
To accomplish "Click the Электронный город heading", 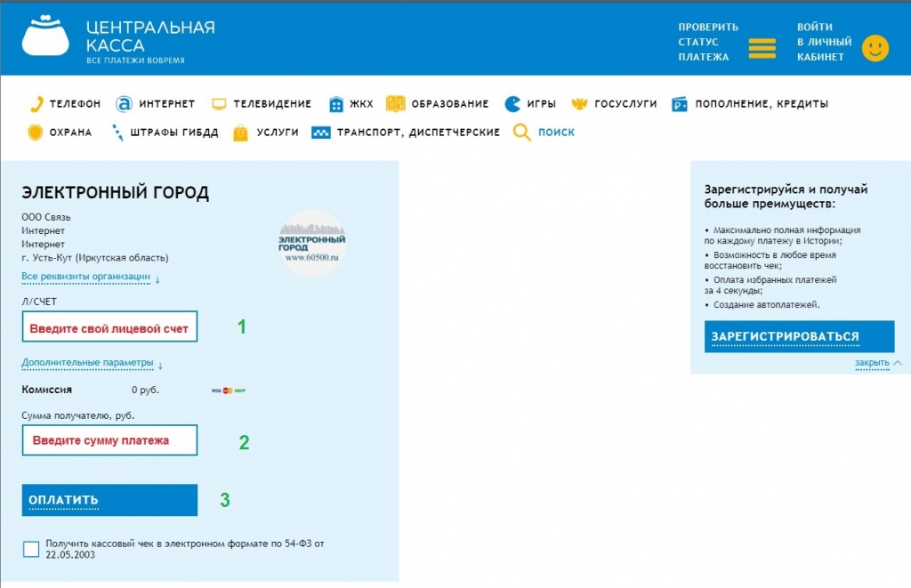I will pos(115,192).
